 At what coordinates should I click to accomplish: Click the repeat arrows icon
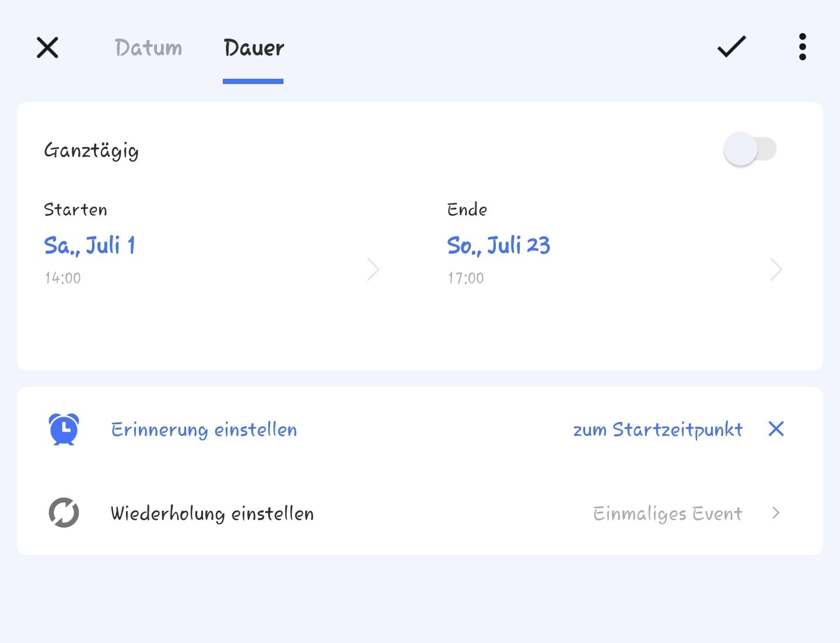pyautogui.click(x=64, y=513)
